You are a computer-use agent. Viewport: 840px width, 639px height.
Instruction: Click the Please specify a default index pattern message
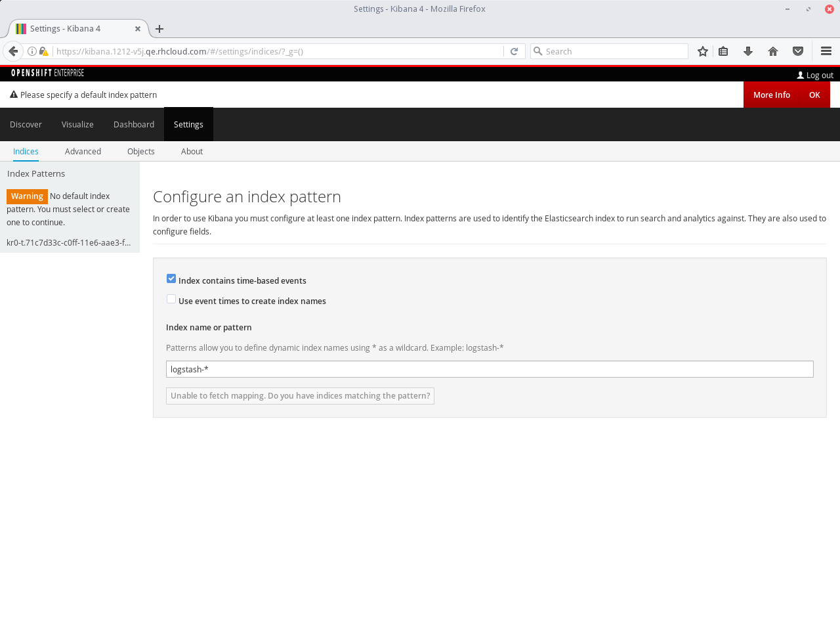(x=89, y=95)
